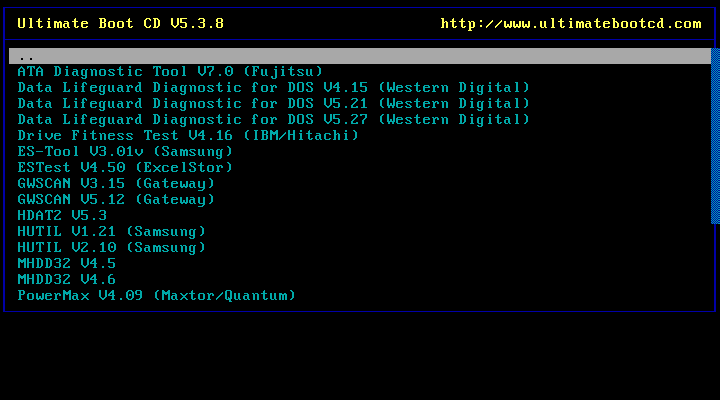Choose ESTest V4.50 (ExcelStor)
Viewport: 720px width, 400px height.
pos(125,168)
